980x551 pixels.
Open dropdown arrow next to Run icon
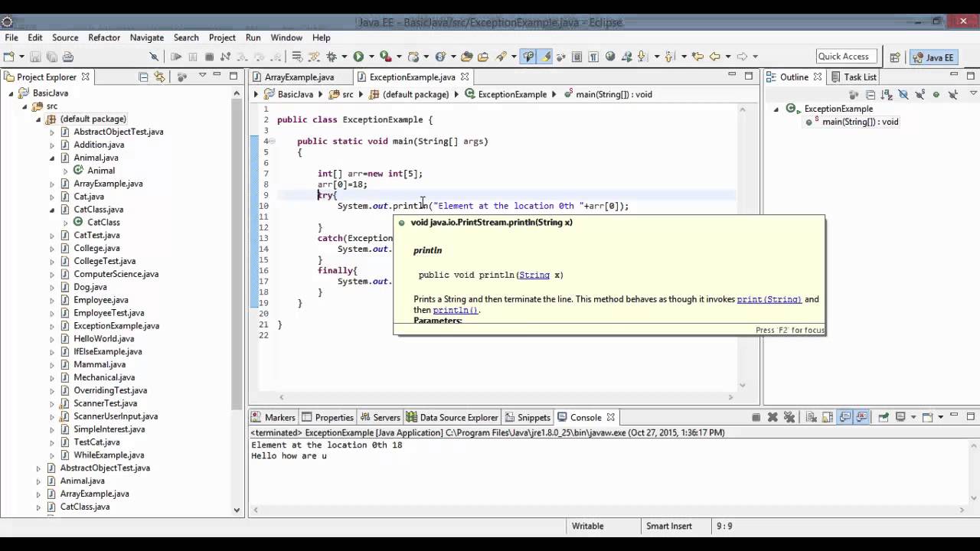[x=371, y=57]
